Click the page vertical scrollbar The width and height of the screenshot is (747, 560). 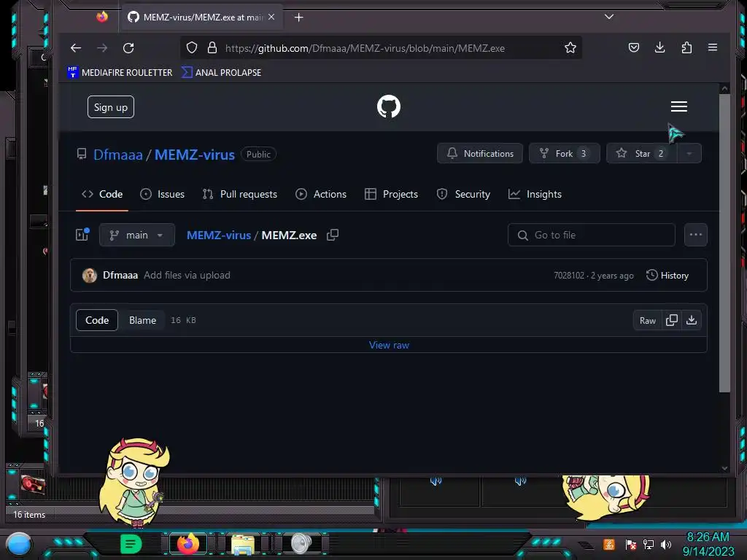724,243
